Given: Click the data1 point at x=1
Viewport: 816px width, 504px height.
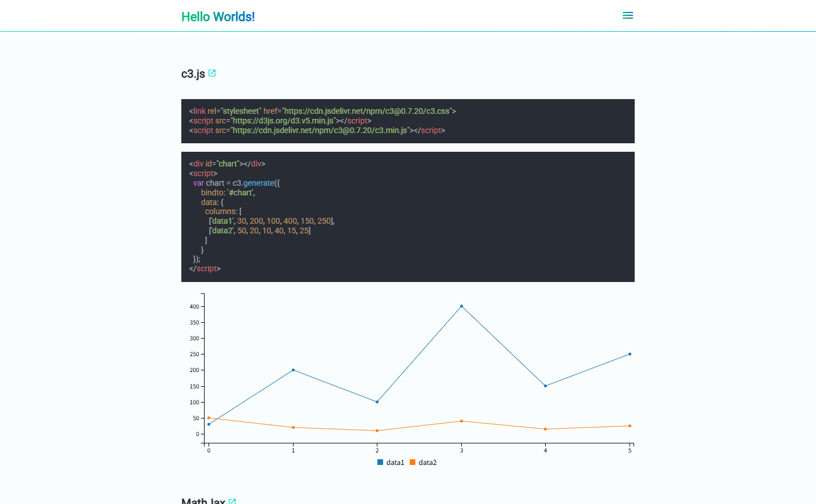Looking at the screenshot, I should 293,370.
